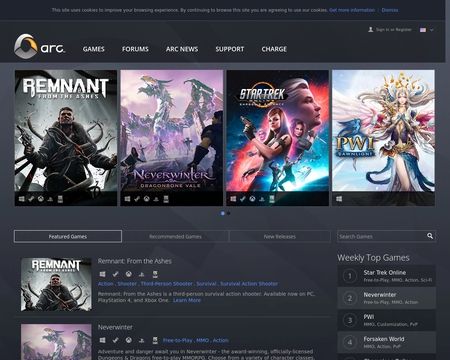
Task: Click Xbox icon in Remnant list entry
Action: (x=128, y=274)
